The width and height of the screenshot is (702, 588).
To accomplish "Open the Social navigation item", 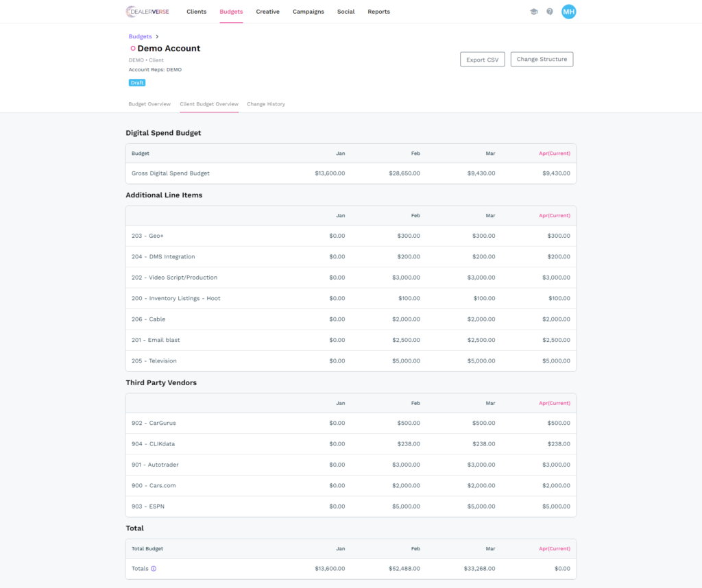I will pyautogui.click(x=346, y=12).
